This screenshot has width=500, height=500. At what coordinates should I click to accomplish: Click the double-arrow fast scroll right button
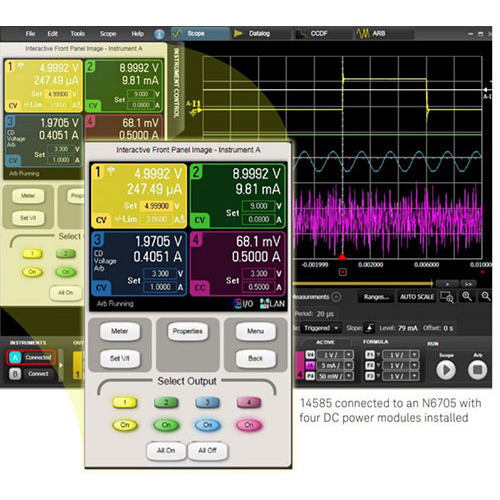pyautogui.click(x=468, y=284)
